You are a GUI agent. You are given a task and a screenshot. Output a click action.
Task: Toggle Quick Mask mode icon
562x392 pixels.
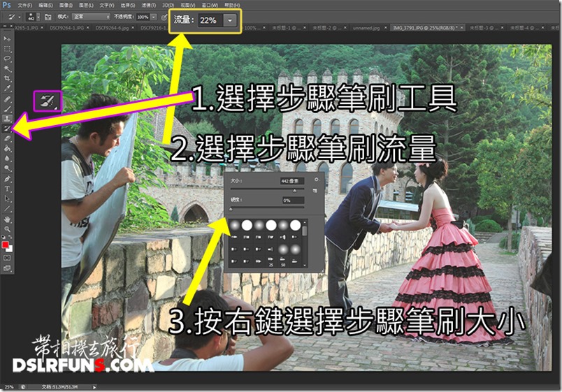7,256
